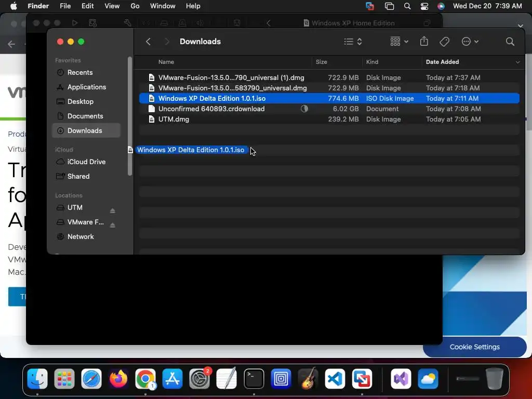Image resolution: width=532 pixels, height=399 pixels.
Task: Toggle the sort direction chevron on Date Added
Action: tap(517, 62)
